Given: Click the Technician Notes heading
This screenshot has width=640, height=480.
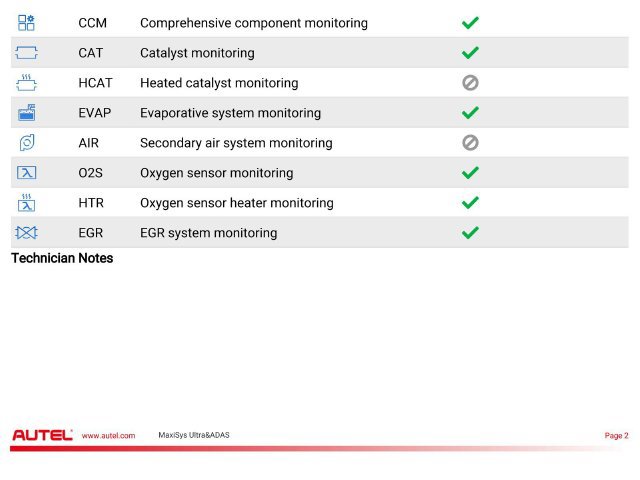Looking at the screenshot, I should pos(62,258).
